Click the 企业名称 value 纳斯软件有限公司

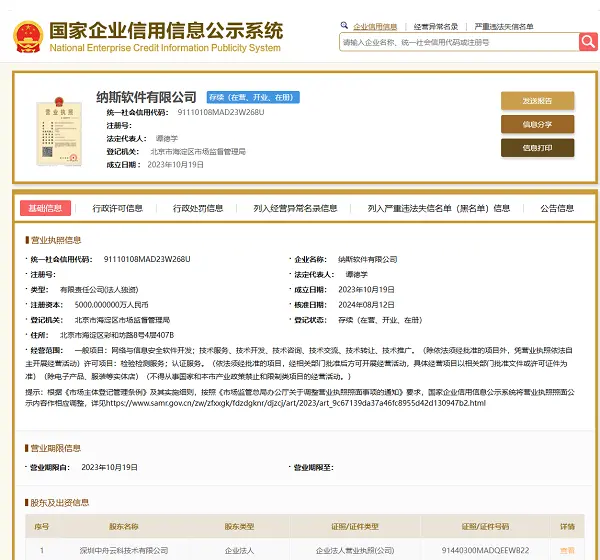(x=368, y=259)
